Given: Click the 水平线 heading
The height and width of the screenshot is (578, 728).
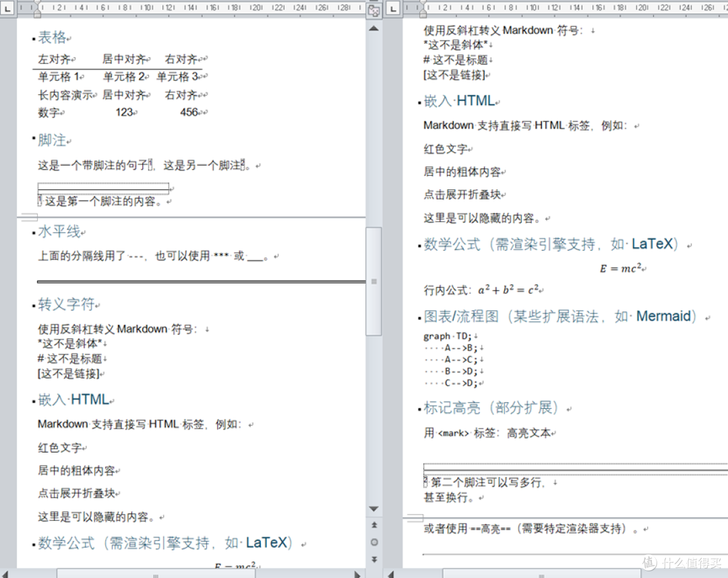Looking at the screenshot, I should (x=59, y=231).
